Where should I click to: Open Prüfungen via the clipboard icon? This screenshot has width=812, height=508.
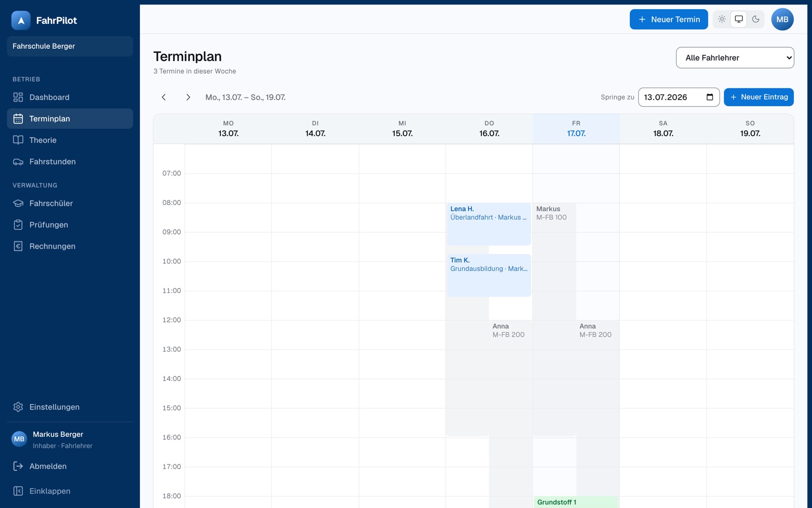tap(18, 225)
